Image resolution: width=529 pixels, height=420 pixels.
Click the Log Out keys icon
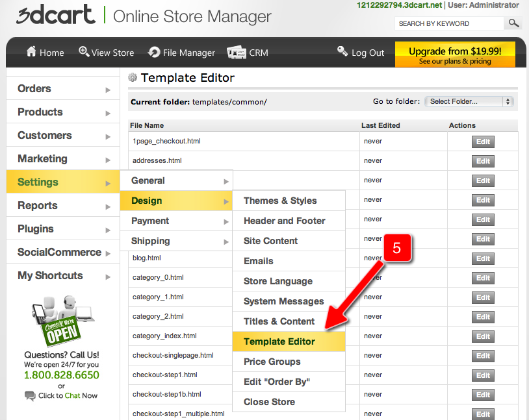[342, 52]
